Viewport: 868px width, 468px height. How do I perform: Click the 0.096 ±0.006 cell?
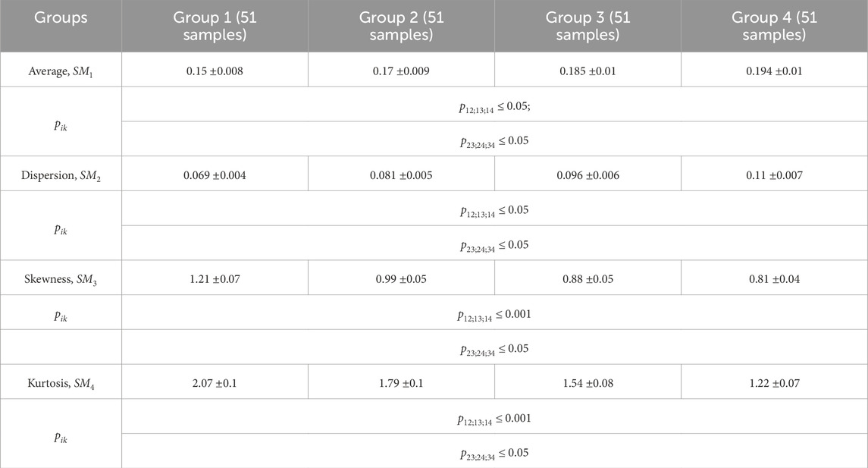(x=588, y=176)
